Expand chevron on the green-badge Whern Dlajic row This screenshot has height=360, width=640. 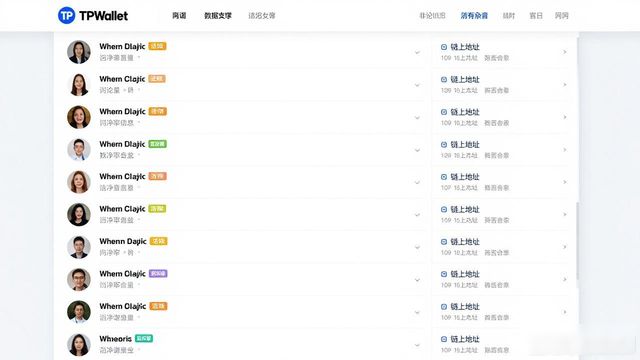point(417,150)
